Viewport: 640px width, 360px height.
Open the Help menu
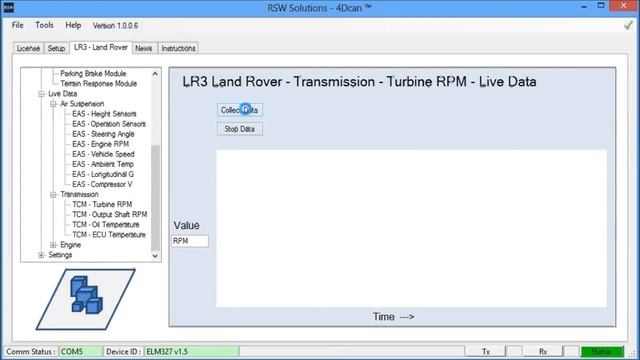[x=73, y=25]
